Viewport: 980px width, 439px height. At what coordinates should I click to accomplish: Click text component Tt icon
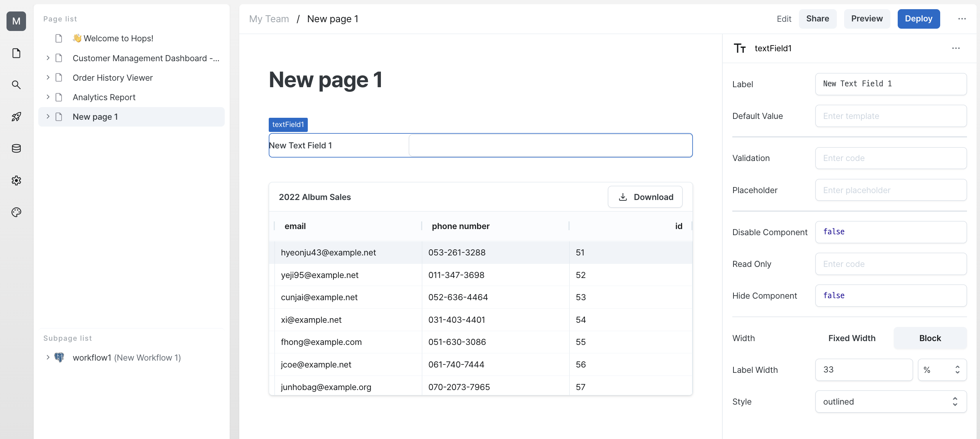[x=740, y=48]
